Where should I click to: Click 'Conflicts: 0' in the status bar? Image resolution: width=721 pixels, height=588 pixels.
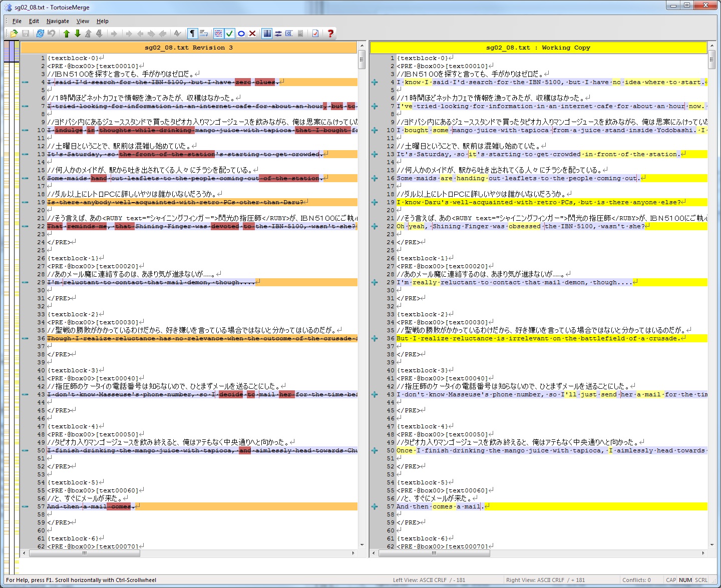(x=636, y=580)
